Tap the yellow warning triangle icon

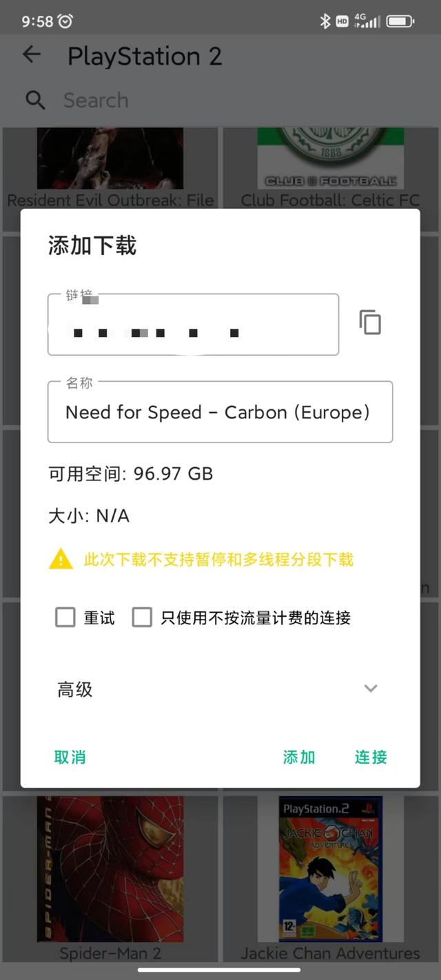pos(61,559)
